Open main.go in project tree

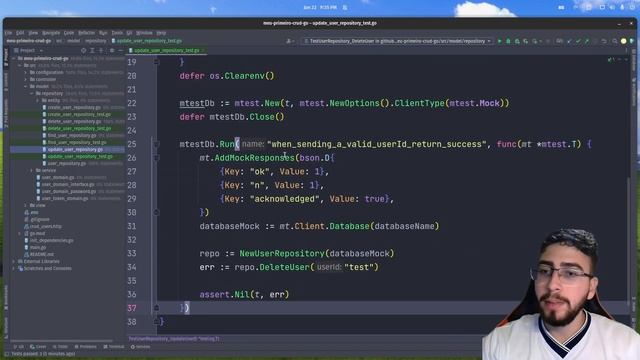(38, 247)
